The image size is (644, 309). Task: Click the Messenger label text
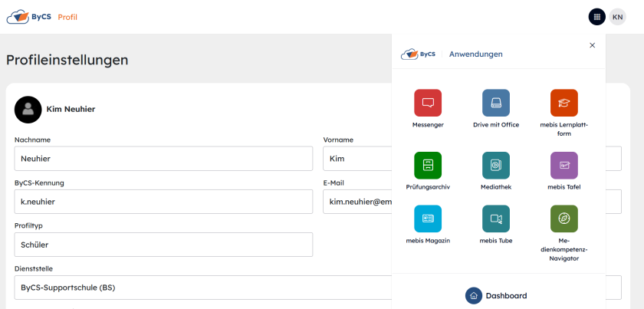point(428,125)
